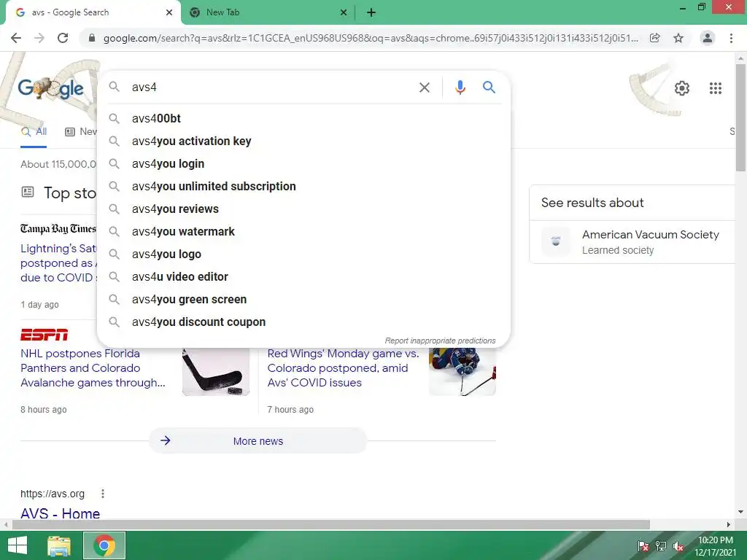Open American Vacuum Society result card
747x560 pixels.
pyautogui.click(x=632, y=242)
